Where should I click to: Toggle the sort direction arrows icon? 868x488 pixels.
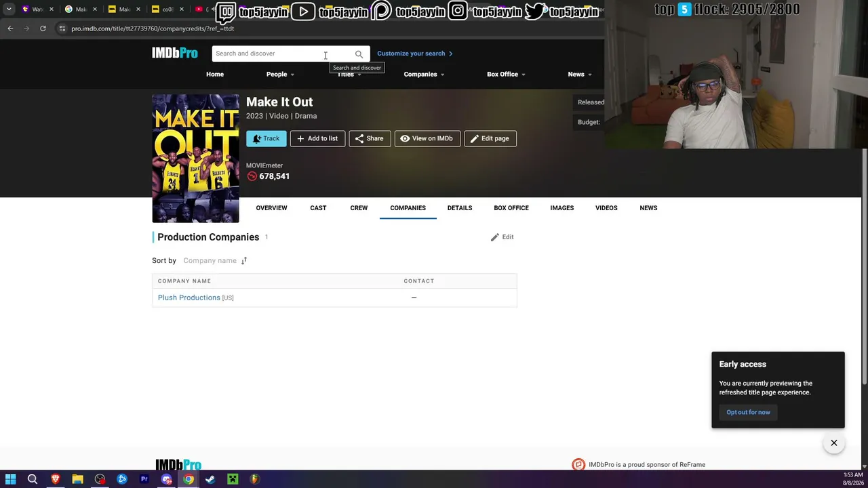tap(244, 260)
